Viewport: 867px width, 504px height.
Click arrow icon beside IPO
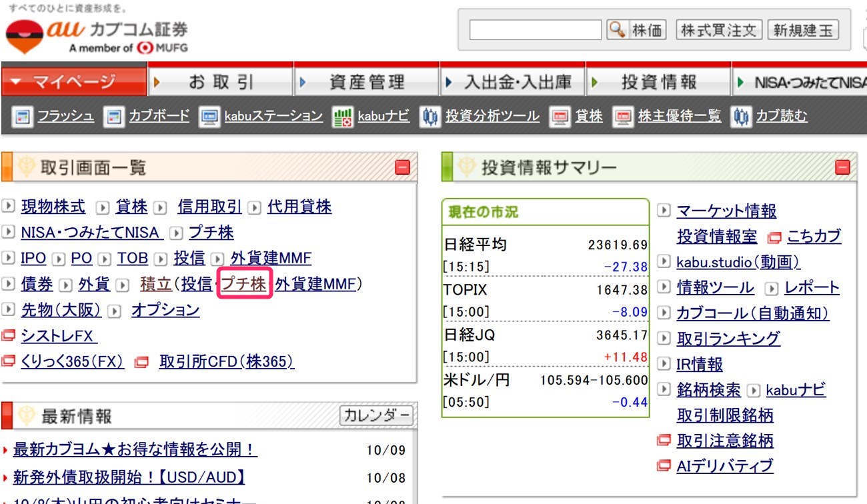[x=8, y=257]
